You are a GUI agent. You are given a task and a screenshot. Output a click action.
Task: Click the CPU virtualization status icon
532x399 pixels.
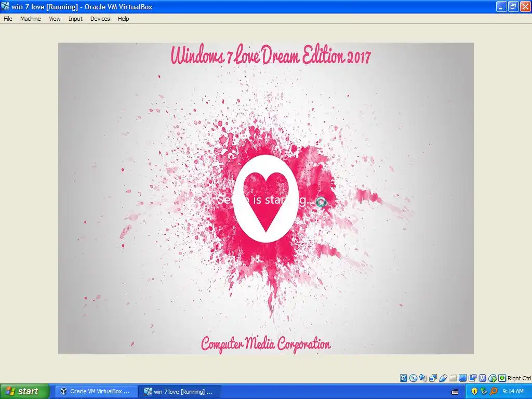482,378
